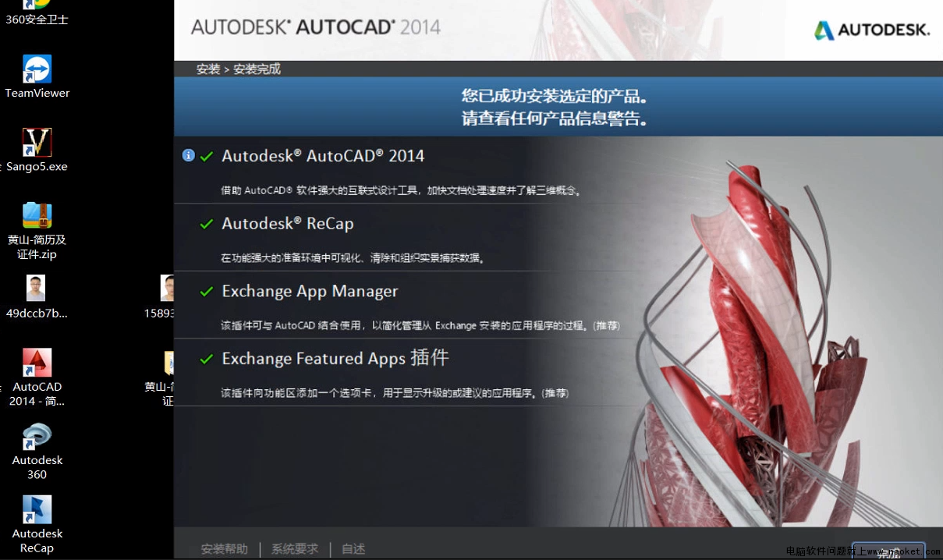Viewport: 943px width, 560px height.
Task: Select the Autodesk ReCap desktop shortcut
Action: click(x=37, y=525)
